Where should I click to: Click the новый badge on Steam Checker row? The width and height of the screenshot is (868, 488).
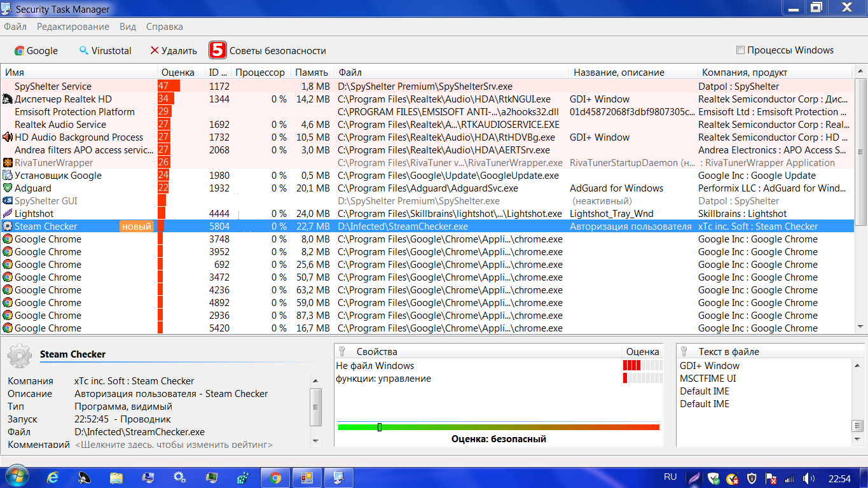(x=137, y=227)
